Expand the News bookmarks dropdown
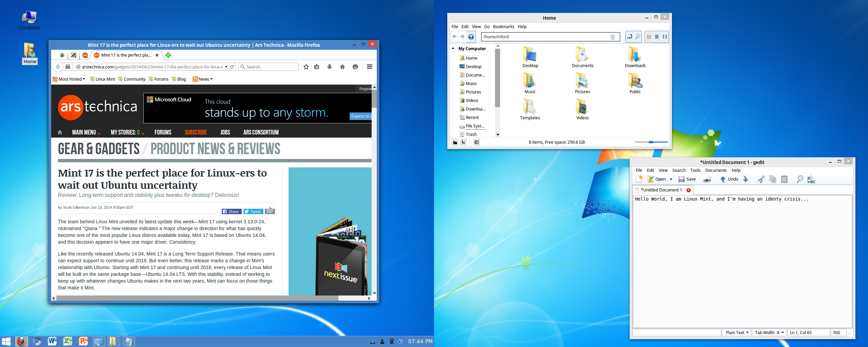 click(x=203, y=79)
